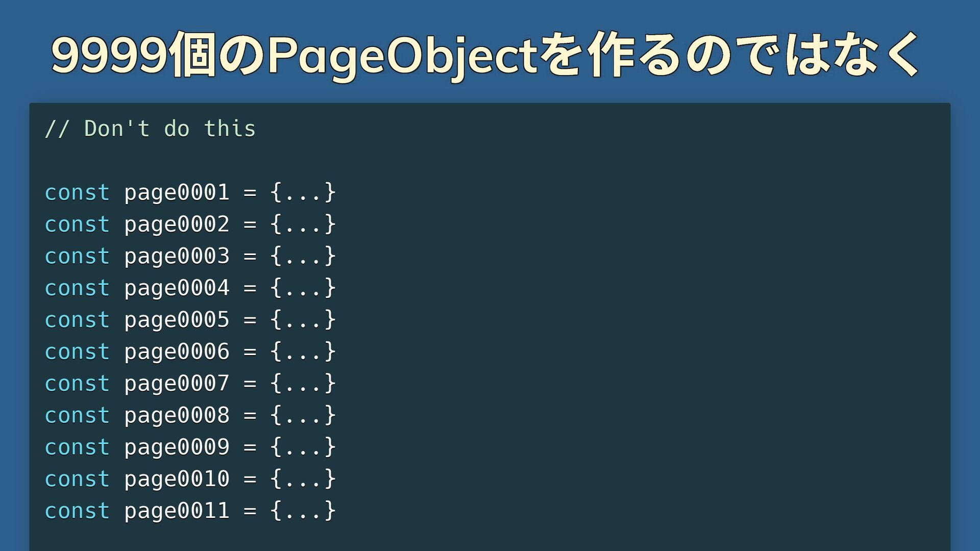Click the {...} placeholder on page0011 line

(x=303, y=511)
